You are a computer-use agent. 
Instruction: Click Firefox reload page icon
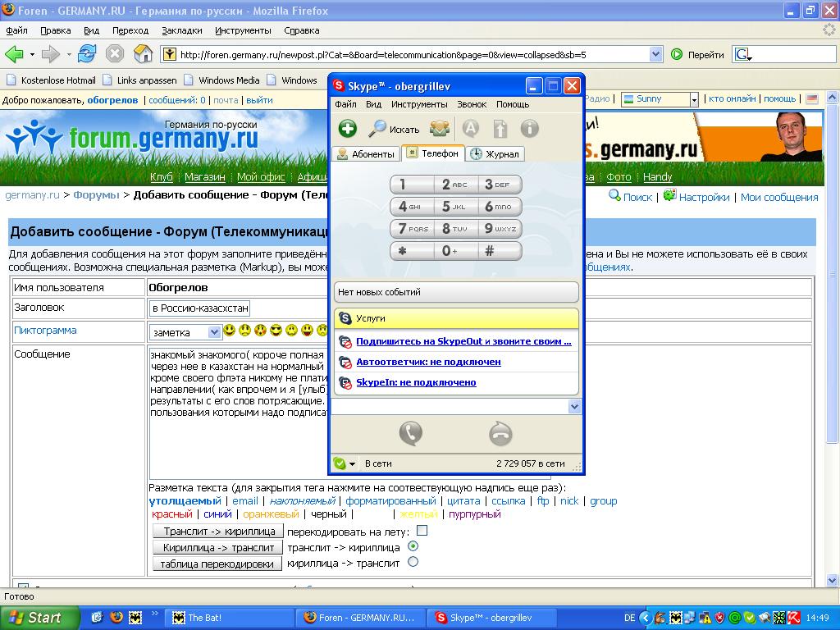[87, 54]
